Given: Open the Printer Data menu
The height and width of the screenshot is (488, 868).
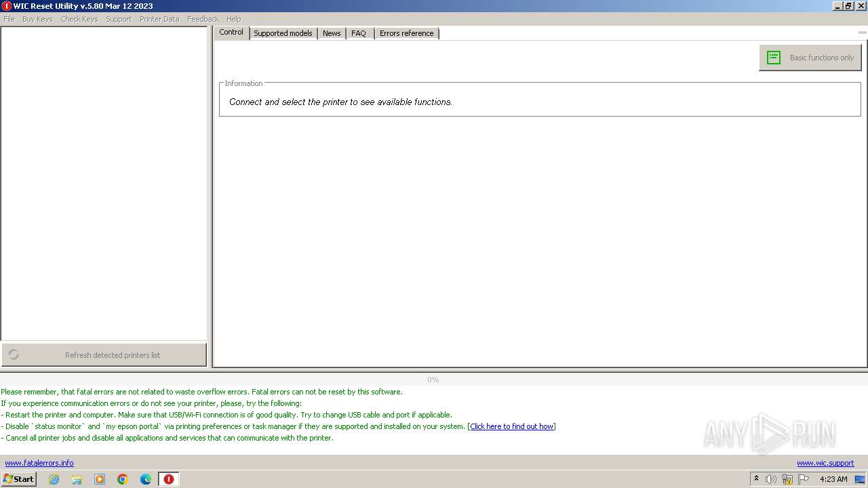Looking at the screenshot, I should coord(159,19).
